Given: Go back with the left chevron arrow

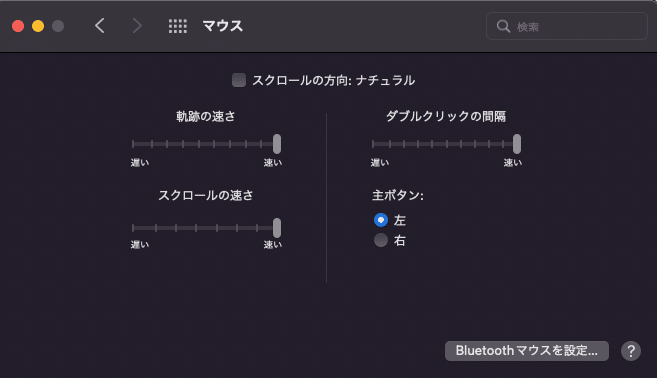Looking at the screenshot, I should coord(99,26).
